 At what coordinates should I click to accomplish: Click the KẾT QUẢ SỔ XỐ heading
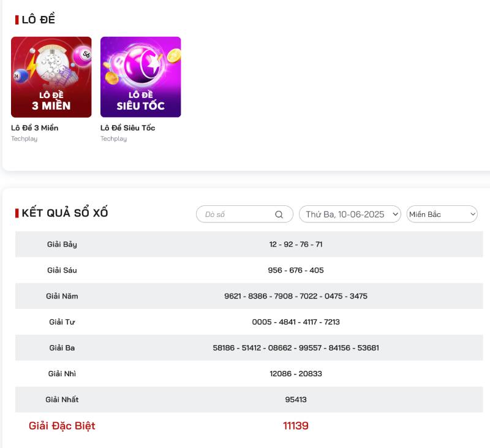[65, 213]
